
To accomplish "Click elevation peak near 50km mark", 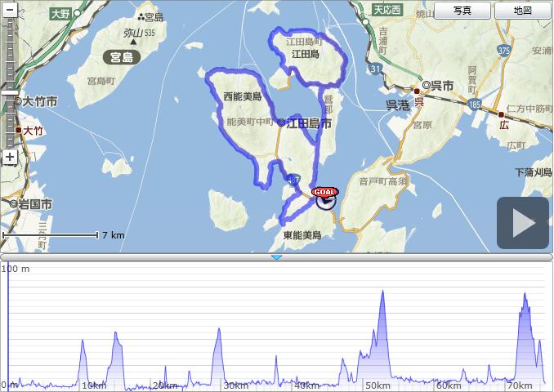I will tap(382, 292).
